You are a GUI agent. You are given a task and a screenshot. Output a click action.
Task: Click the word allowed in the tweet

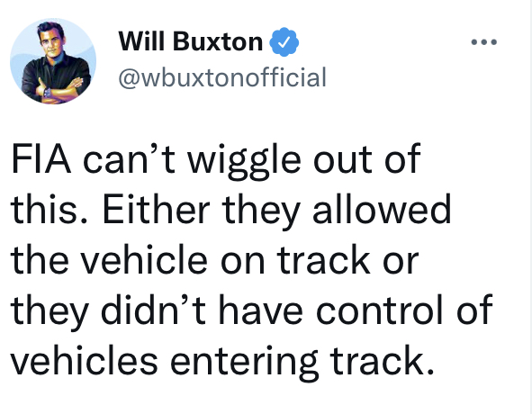point(382,209)
